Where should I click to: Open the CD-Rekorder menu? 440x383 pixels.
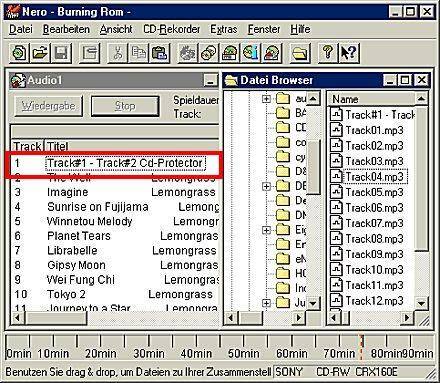tap(171, 29)
